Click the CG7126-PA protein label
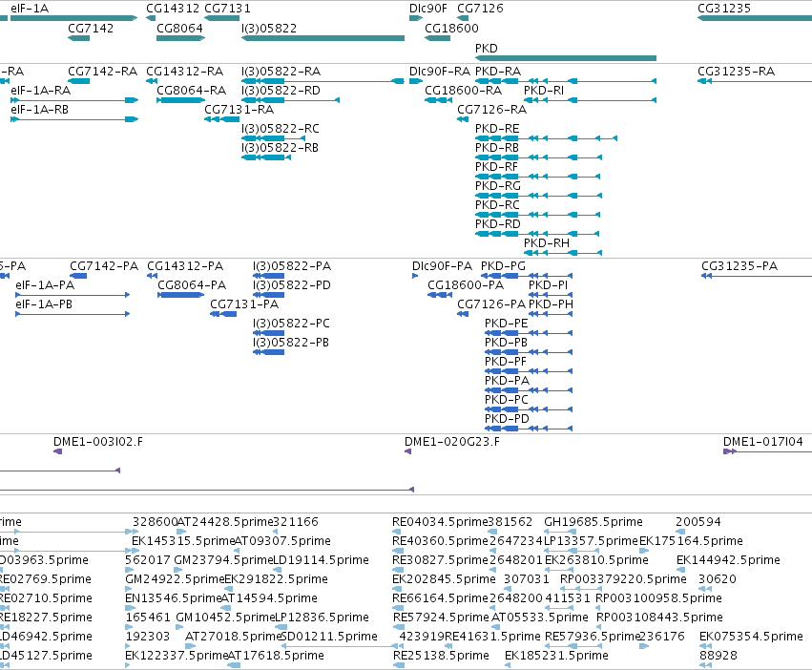812x670 pixels. click(x=491, y=304)
